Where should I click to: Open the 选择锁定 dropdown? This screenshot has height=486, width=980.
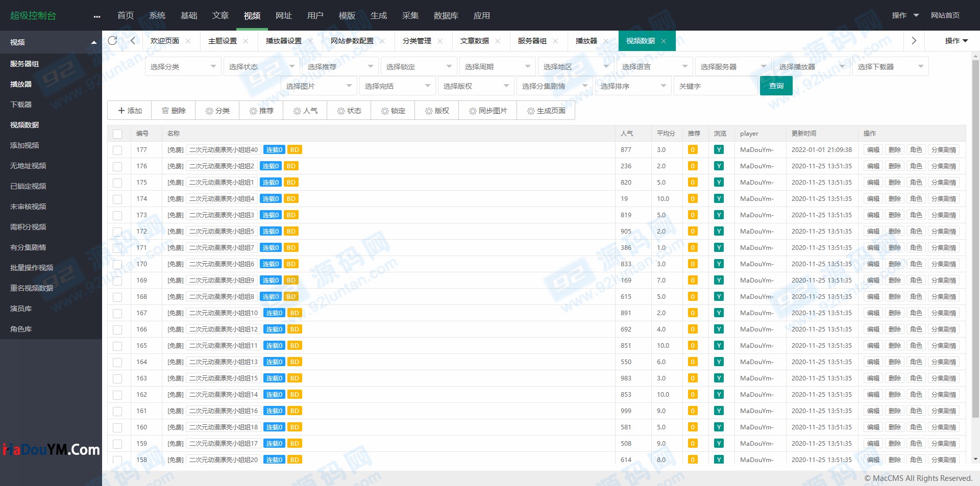pyautogui.click(x=419, y=67)
